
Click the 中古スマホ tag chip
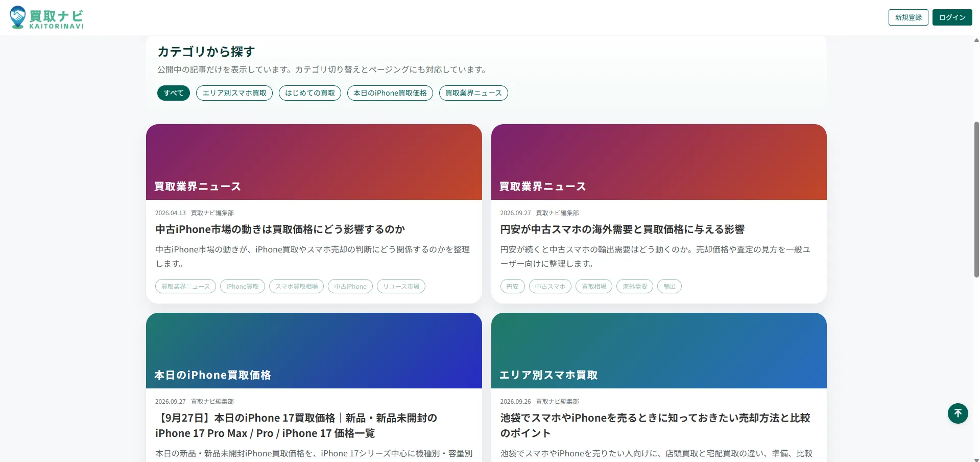(550, 286)
